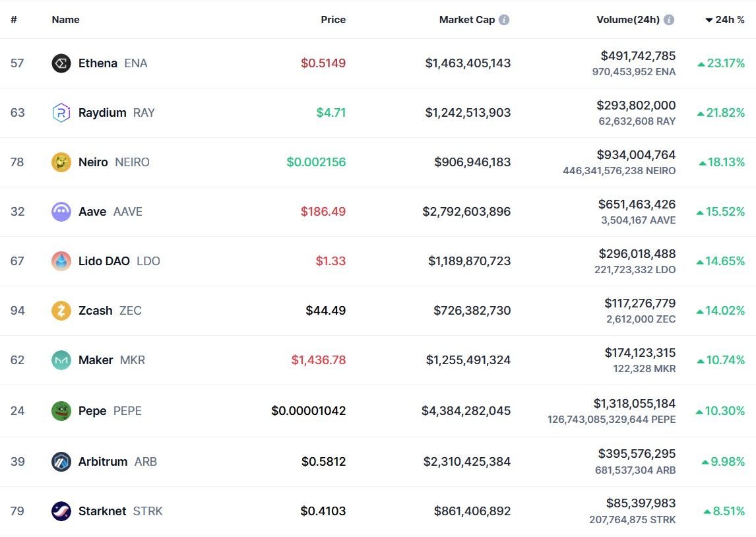Open the Volume(24h) info tooltip icon
Viewport: 756px width, 537px height.
[x=669, y=20]
